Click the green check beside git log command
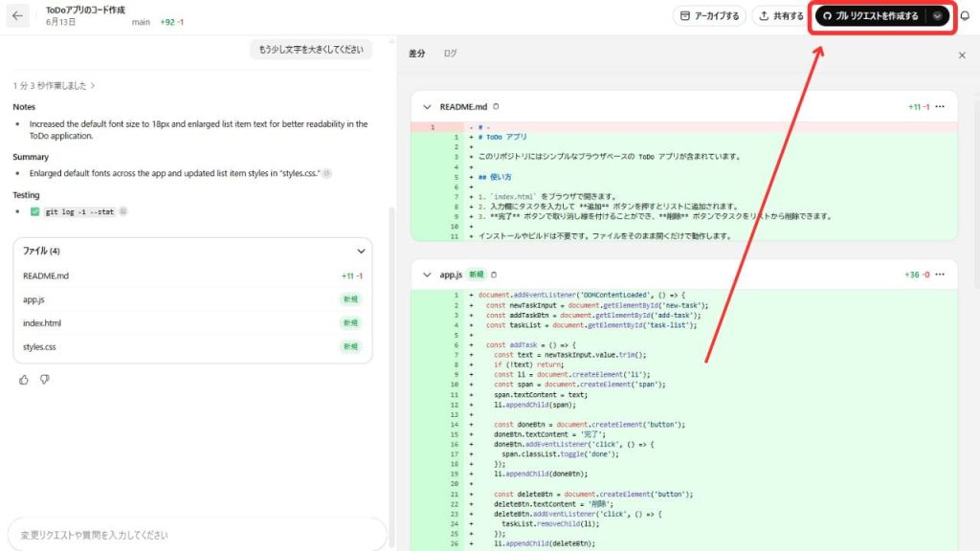Screen dimensions: 980x551 [x=35, y=211]
